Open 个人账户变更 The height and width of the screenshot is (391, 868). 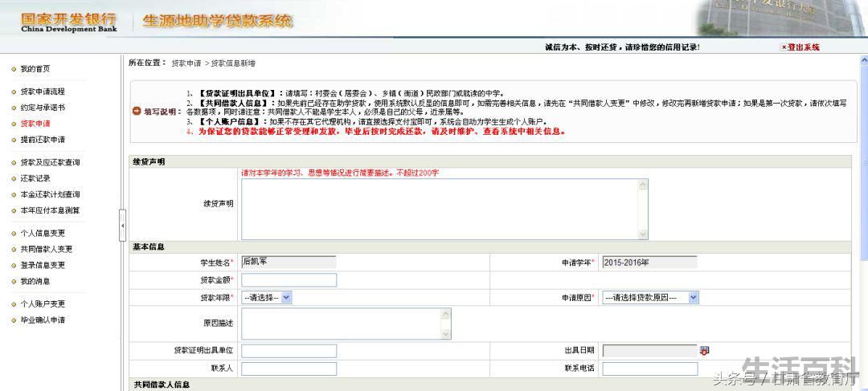point(43,304)
